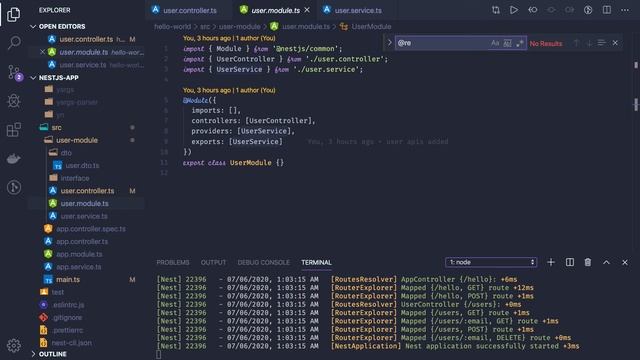Go to previous match in find widget
Image resolution: width=640 pixels, height=360 pixels.
click(576, 43)
